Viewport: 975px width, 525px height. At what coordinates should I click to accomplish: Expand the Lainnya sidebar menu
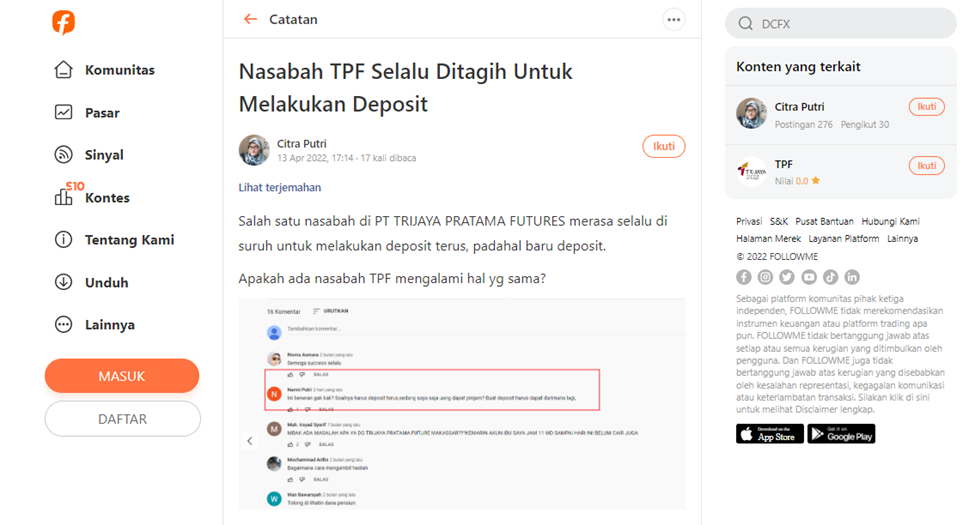click(95, 325)
